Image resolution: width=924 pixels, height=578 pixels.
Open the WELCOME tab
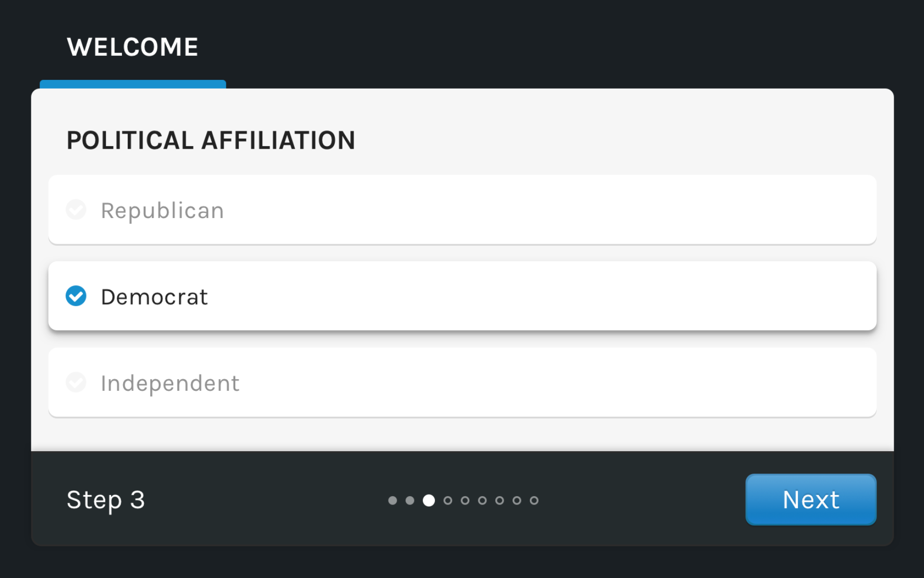(132, 47)
